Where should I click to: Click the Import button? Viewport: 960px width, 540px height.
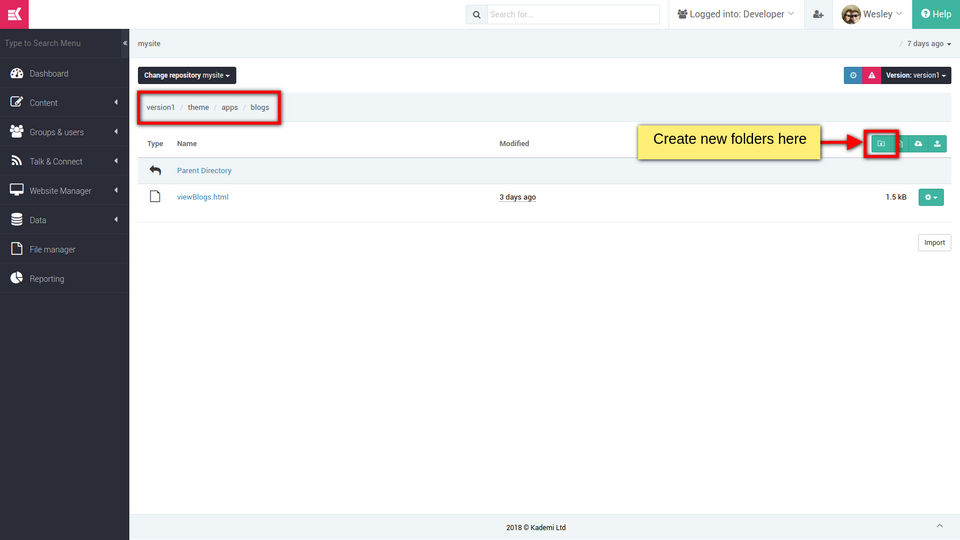[x=934, y=242]
